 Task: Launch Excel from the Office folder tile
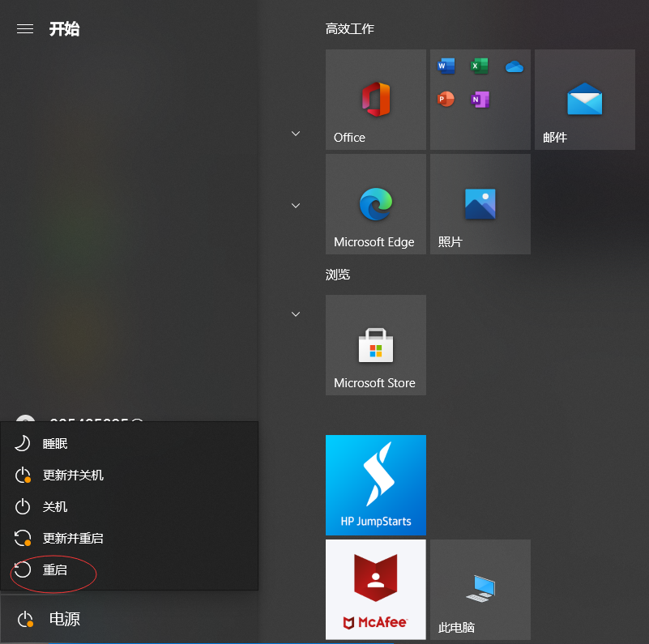[x=480, y=66]
